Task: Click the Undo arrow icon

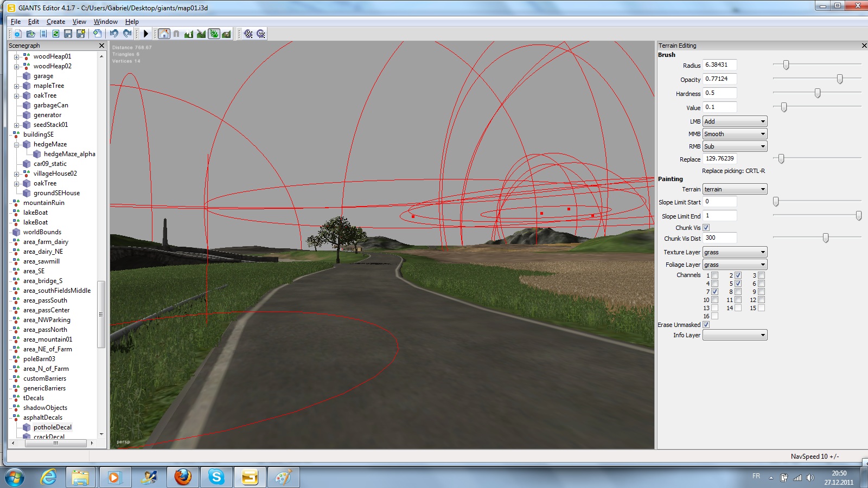Action: pyautogui.click(x=114, y=34)
